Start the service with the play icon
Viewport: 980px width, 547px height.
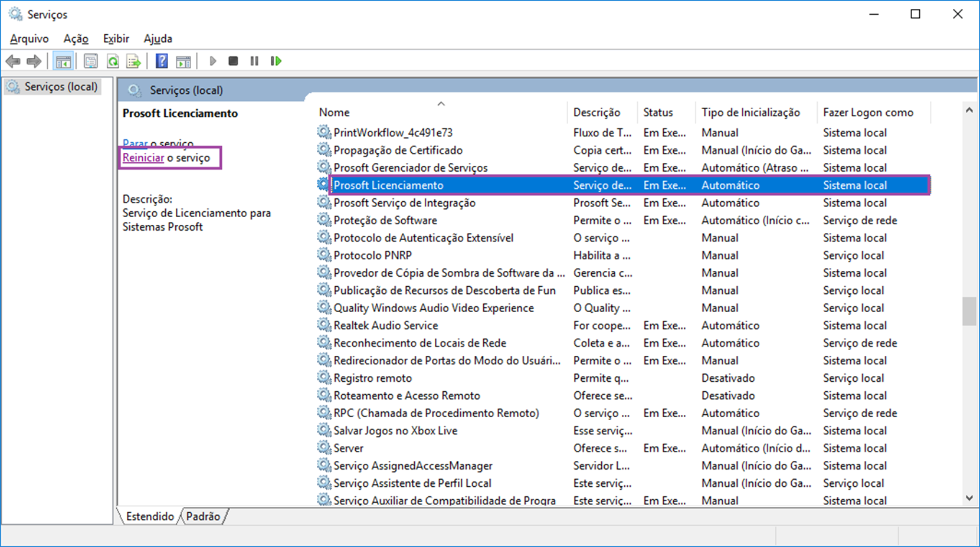click(x=213, y=61)
